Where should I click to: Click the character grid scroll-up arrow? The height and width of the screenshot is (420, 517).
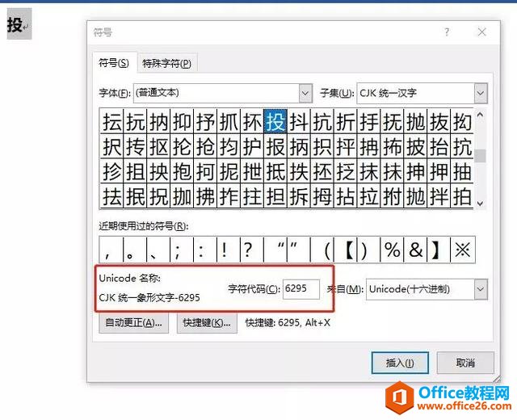[x=481, y=115]
